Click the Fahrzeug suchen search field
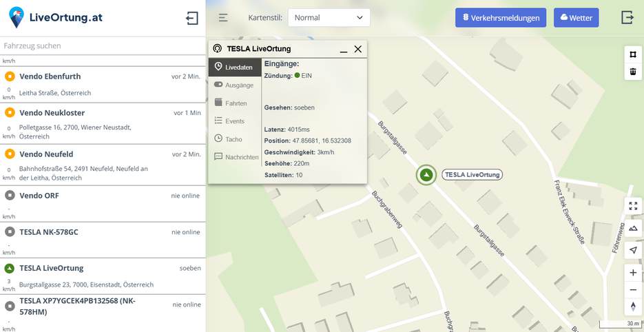Viewport: 644px width, 332px height. tap(103, 45)
